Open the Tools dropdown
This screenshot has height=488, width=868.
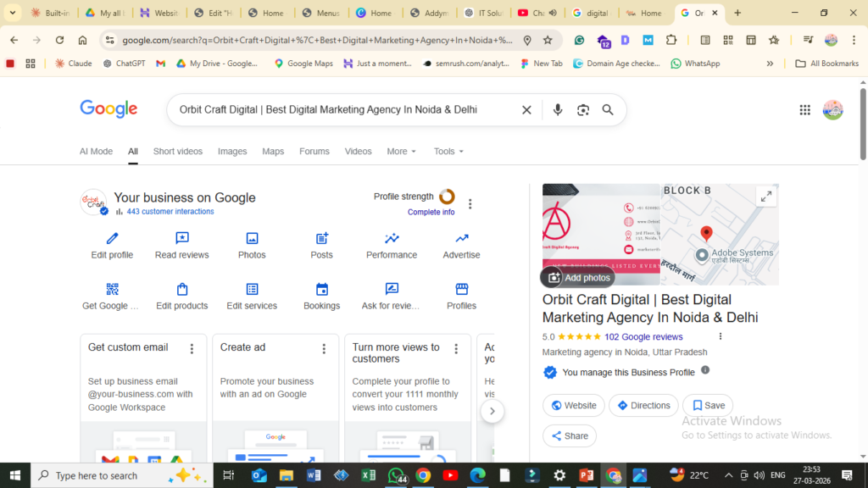pos(448,152)
